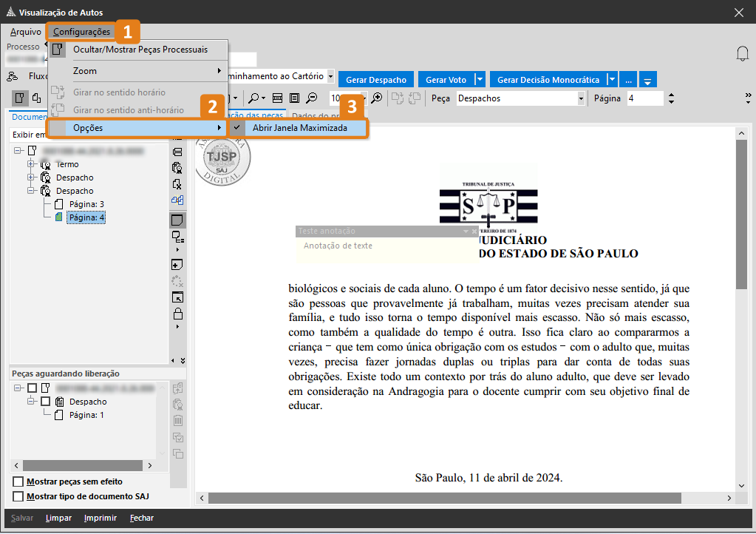
Task: Collapse the root process node in documents tree
Action: click(17, 150)
